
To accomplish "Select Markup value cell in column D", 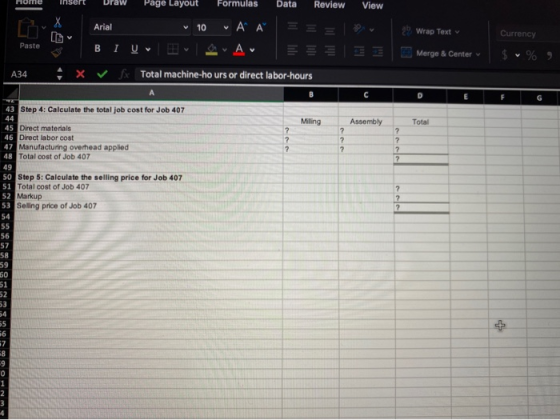I will pyautogui.click(x=421, y=198).
